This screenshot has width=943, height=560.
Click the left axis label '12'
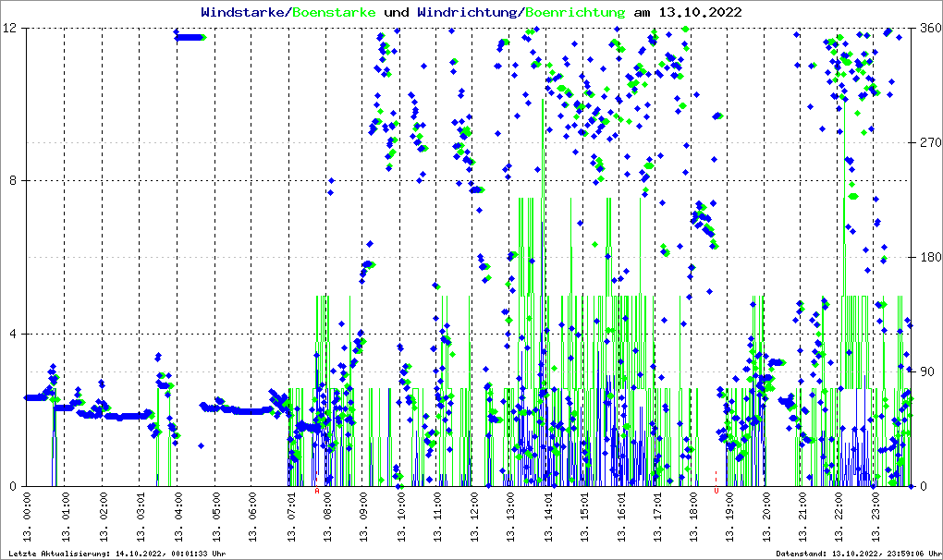coord(9,28)
